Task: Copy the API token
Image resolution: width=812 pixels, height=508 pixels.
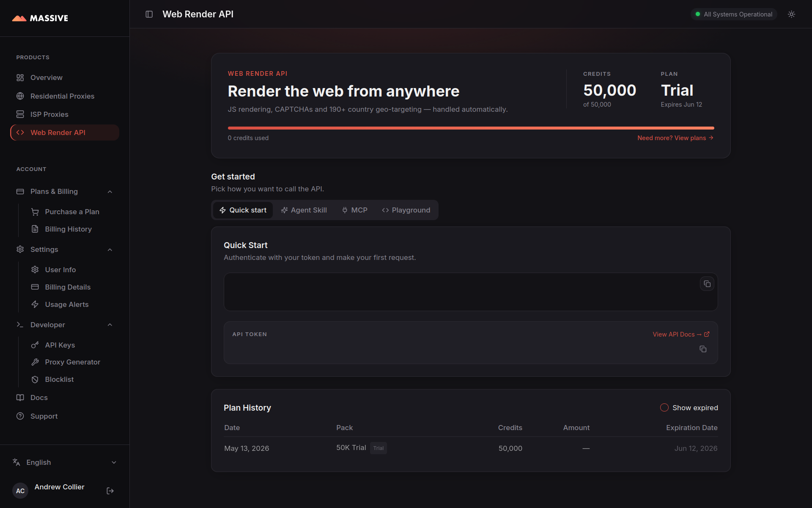Action: [703, 349]
